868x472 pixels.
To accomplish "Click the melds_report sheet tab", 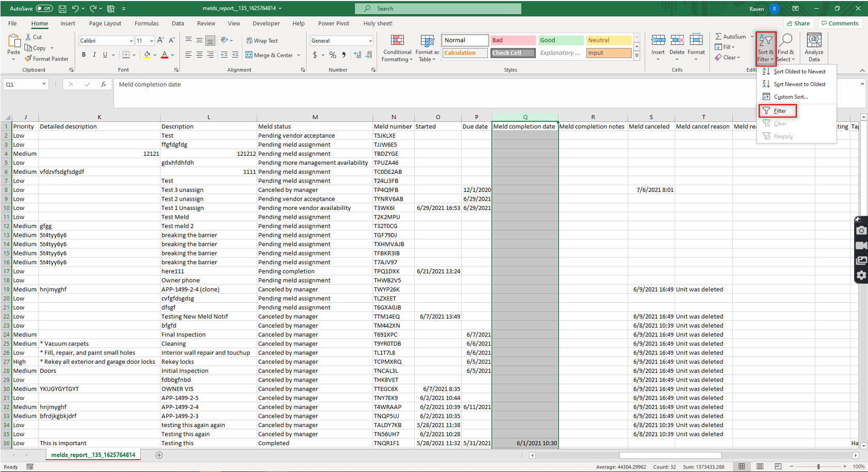I will tap(93, 455).
